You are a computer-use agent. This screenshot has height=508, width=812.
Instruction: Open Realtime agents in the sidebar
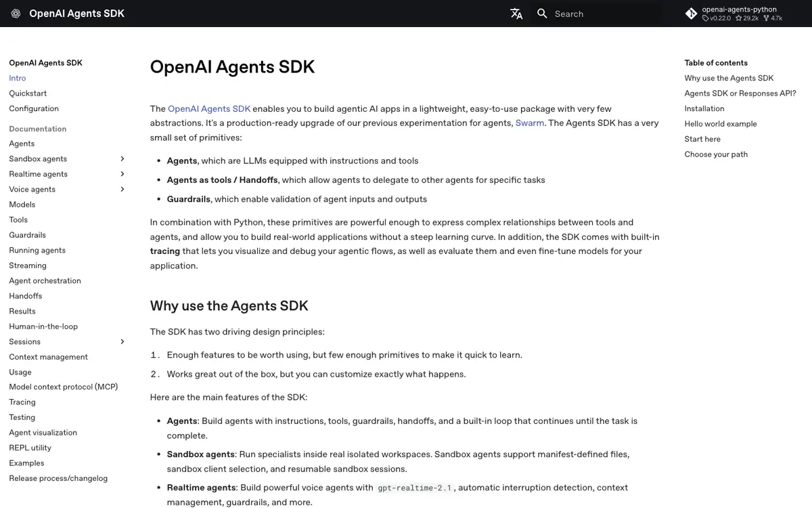(38, 174)
